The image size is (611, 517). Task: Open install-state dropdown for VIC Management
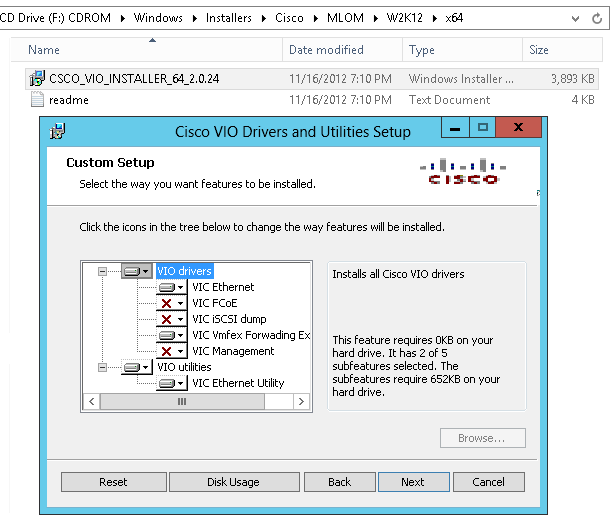[x=171, y=351]
